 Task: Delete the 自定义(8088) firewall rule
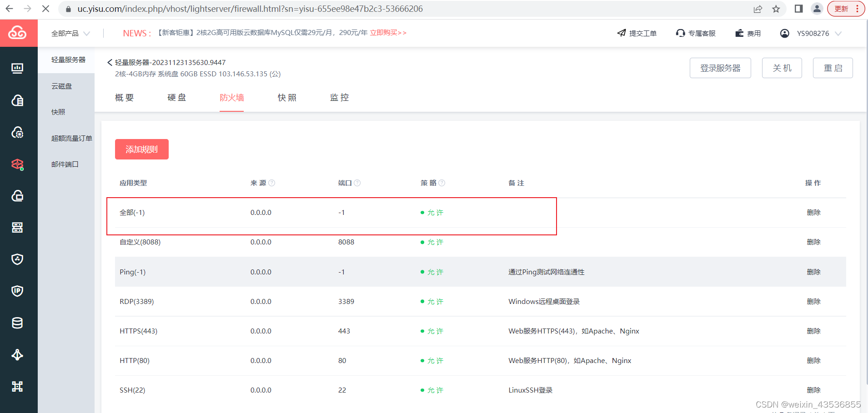click(813, 242)
